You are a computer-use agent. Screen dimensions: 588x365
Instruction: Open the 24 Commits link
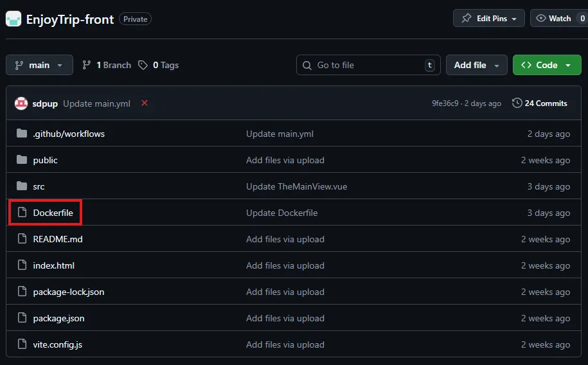tap(546, 103)
